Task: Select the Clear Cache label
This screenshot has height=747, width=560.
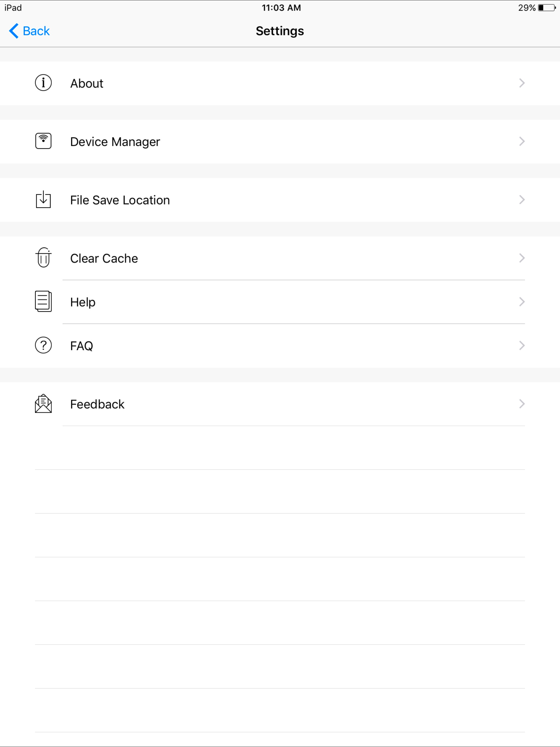Action: pyautogui.click(x=104, y=258)
